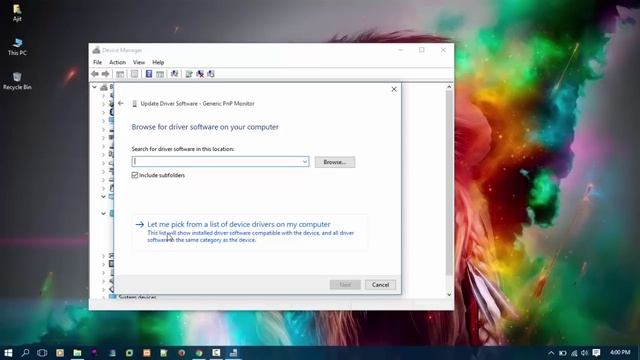640x360 pixels.
Task: Maximize the Device Manager window
Action: 422,50
